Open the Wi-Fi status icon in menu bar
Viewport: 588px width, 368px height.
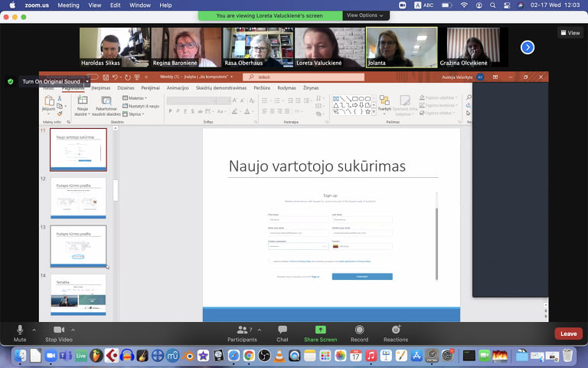coord(464,5)
